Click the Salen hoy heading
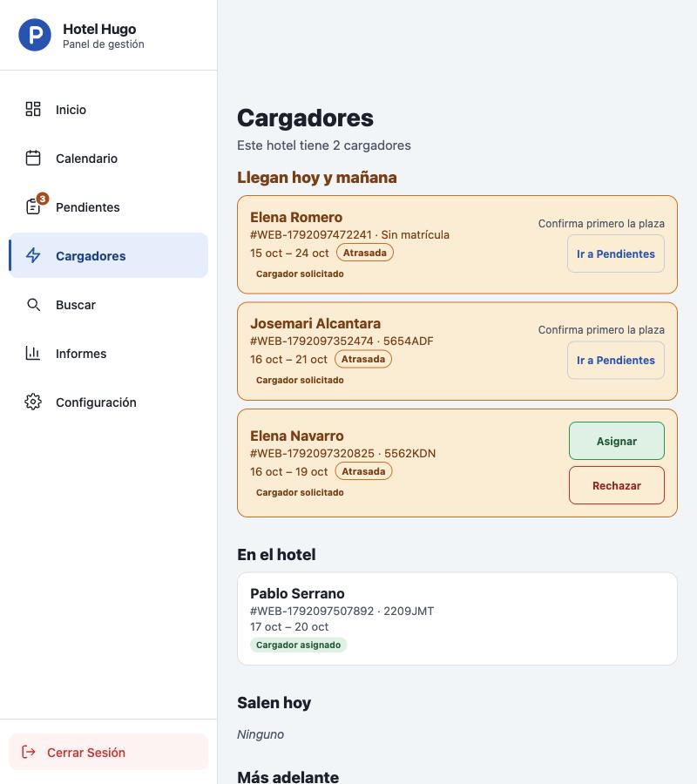This screenshot has height=784, width=697. (x=274, y=702)
